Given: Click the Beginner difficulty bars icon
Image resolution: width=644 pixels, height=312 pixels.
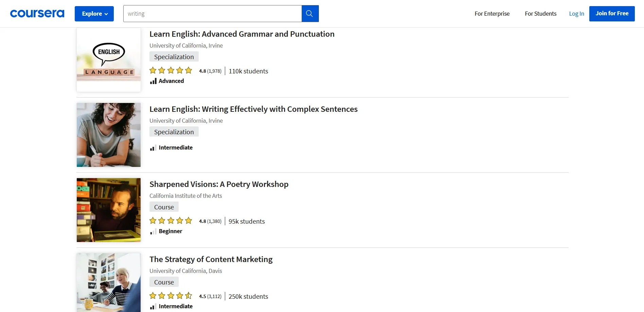Looking at the screenshot, I should click(153, 231).
